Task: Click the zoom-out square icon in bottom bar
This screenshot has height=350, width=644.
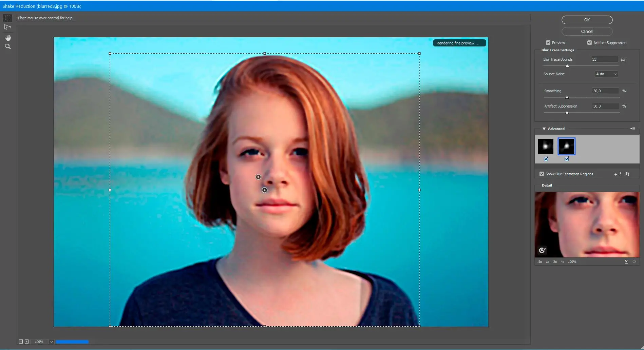Action: 21,342
